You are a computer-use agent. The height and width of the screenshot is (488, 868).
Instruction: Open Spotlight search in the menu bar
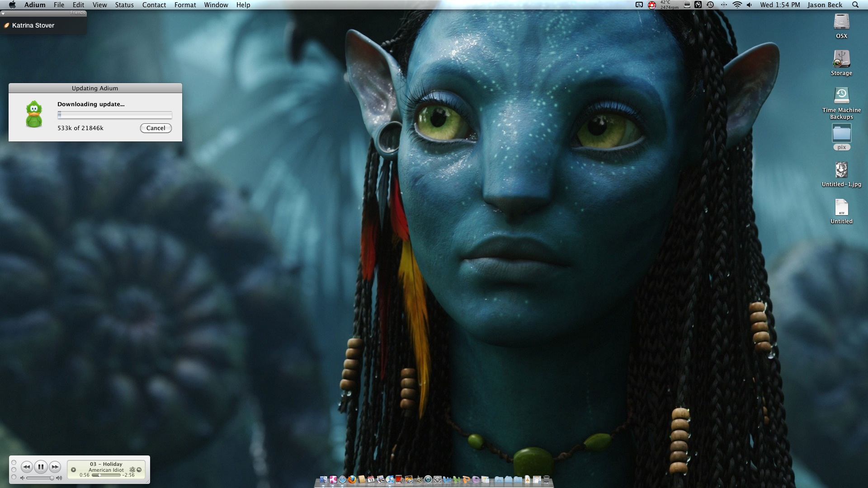[855, 5]
